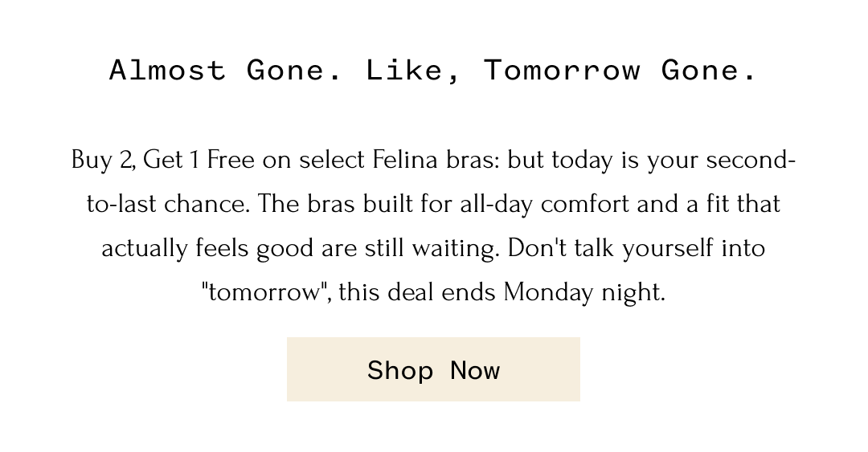Click the word 'Shop' on the button
868x452 pixels.
point(400,370)
